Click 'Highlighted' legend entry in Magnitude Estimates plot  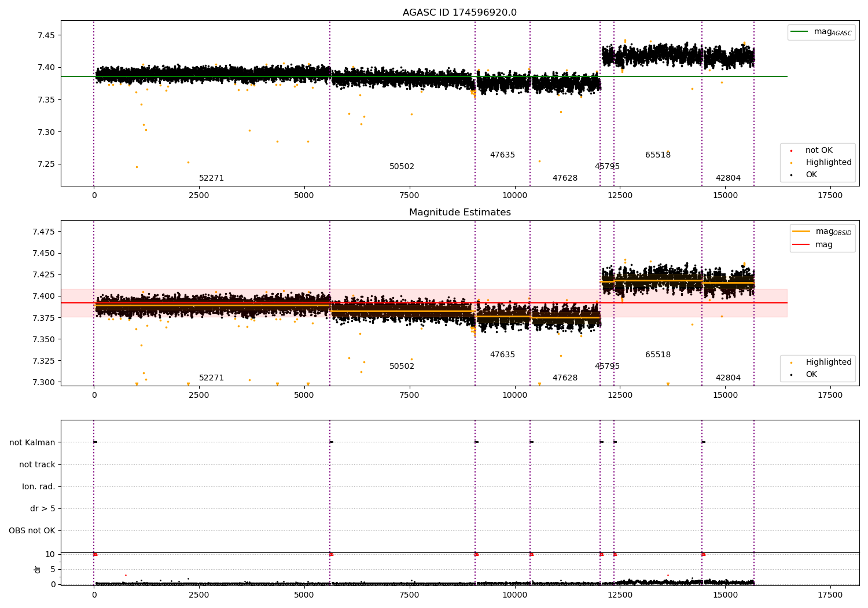tap(829, 362)
